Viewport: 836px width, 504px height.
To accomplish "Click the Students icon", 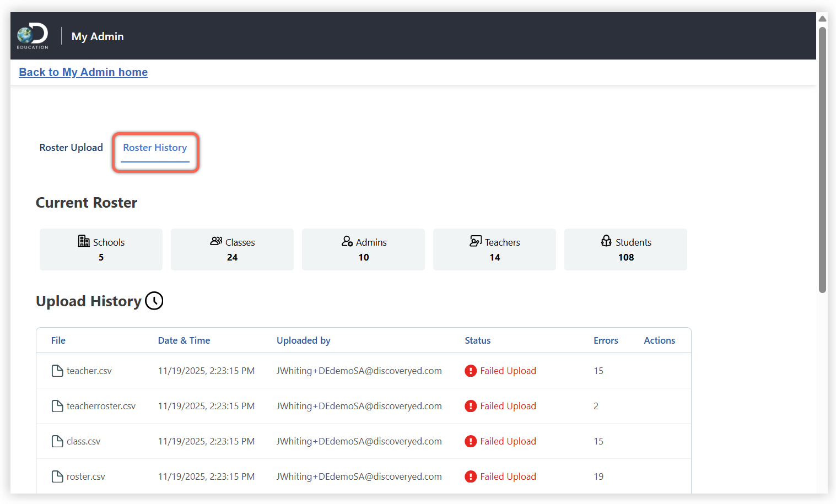I will point(606,241).
